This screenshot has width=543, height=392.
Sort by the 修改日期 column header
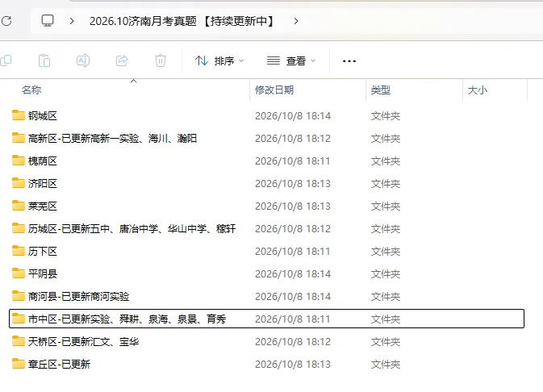pyautogui.click(x=274, y=90)
